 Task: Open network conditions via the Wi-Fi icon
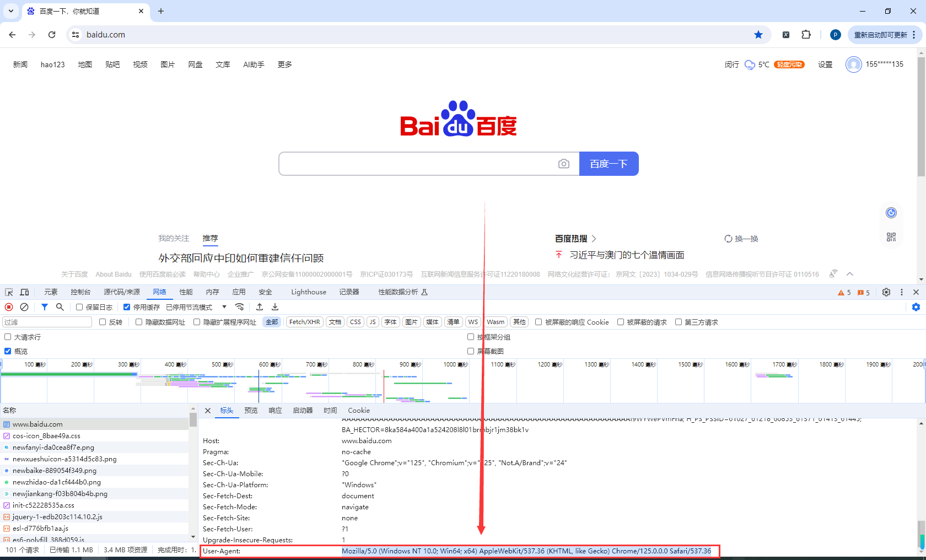[x=239, y=307]
